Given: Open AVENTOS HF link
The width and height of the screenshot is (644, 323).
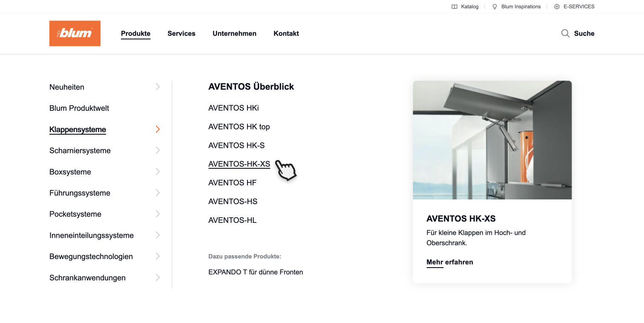Looking at the screenshot, I should pos(233,183).
